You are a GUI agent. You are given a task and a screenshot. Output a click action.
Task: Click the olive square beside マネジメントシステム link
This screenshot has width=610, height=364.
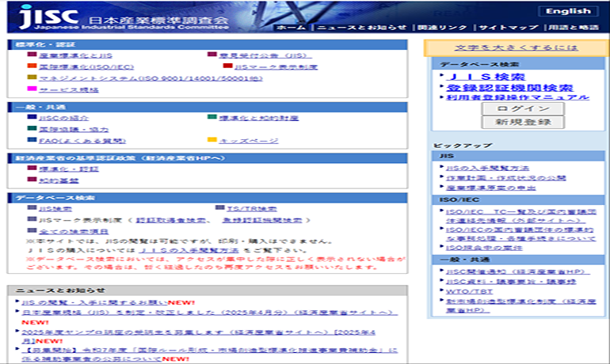[32, 78]
